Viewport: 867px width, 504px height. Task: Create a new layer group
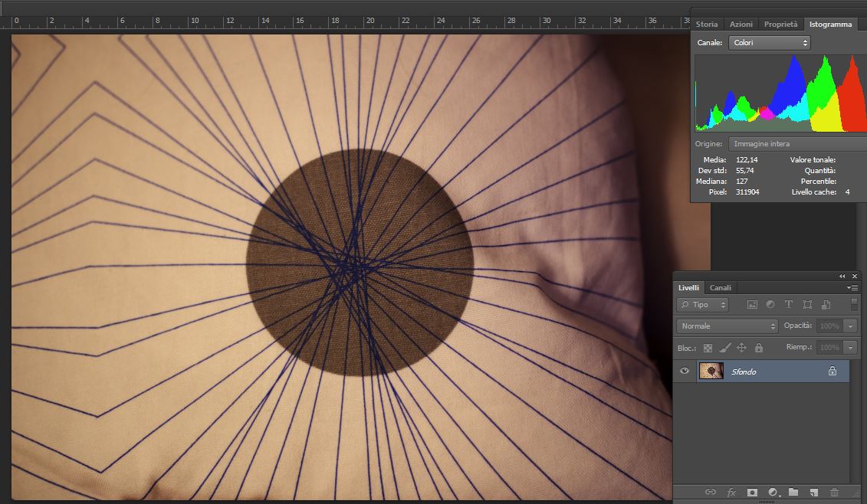(793, 492)
